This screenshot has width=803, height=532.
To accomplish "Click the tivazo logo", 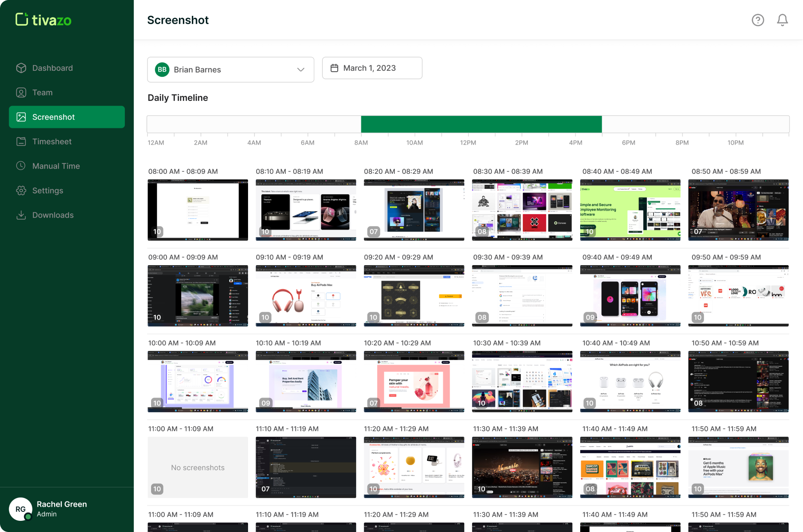I will point(43,20).
